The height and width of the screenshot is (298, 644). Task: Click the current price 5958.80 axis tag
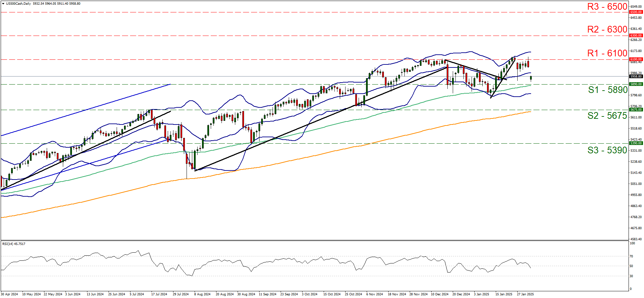(x=636, y=77)
